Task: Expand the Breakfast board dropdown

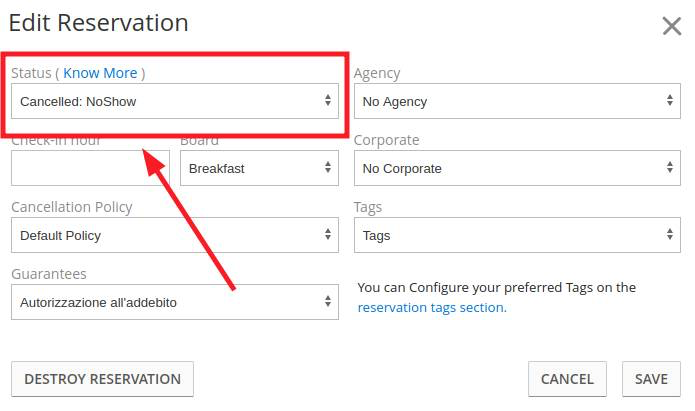Action: click(x=259, y=168)
